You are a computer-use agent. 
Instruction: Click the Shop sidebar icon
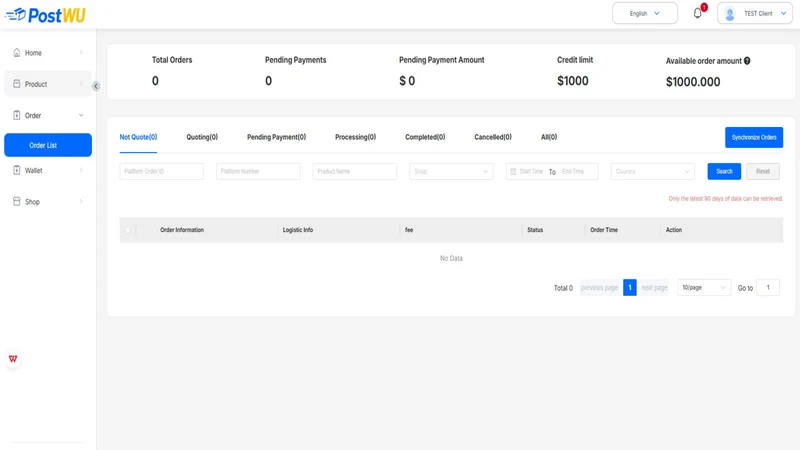click(17, 202)
